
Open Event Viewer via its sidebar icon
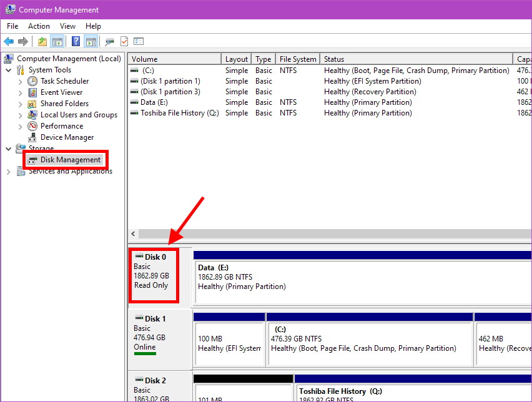click(x=32, y=92)
